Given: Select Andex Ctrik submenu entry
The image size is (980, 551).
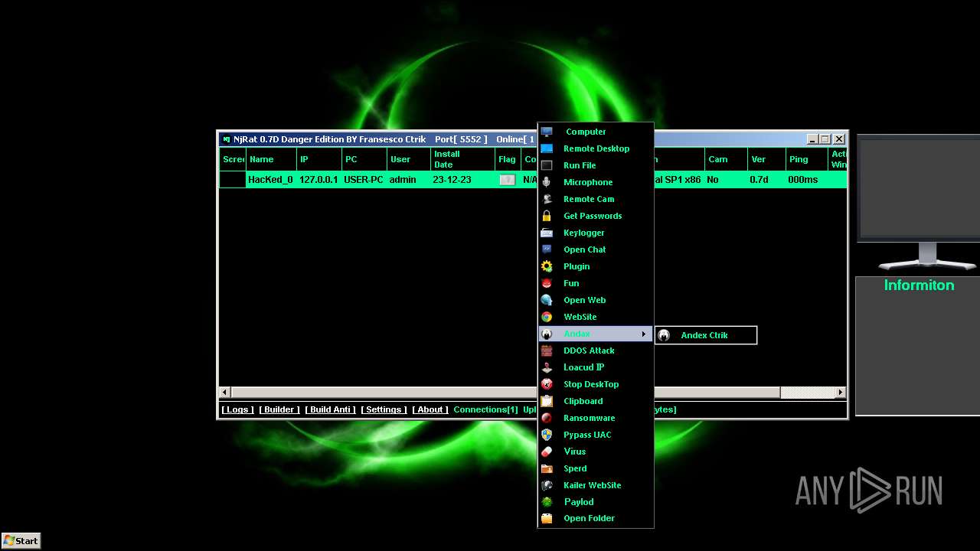Looking at the screenshot, I should (x=706, y=335).
